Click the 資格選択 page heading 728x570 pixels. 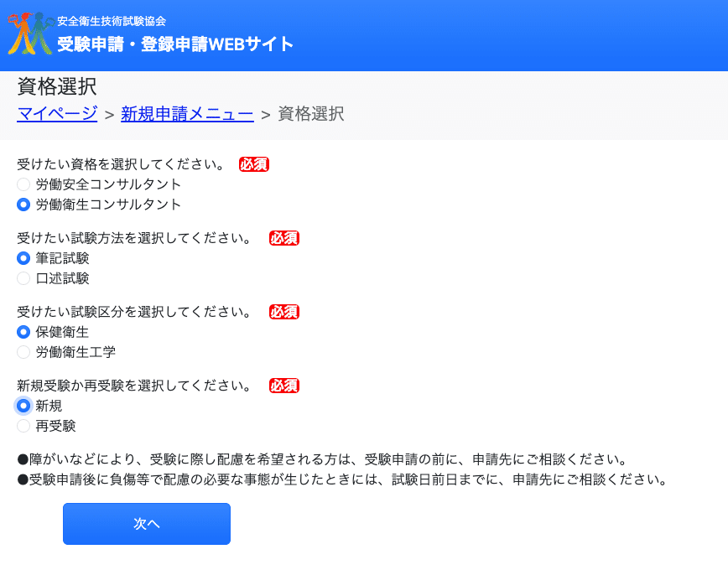[57, 86]
